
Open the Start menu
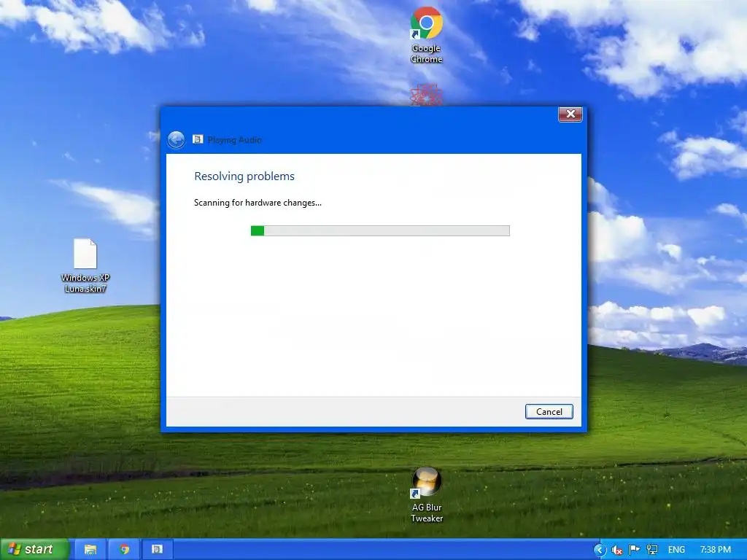click(x=34, y=549)
